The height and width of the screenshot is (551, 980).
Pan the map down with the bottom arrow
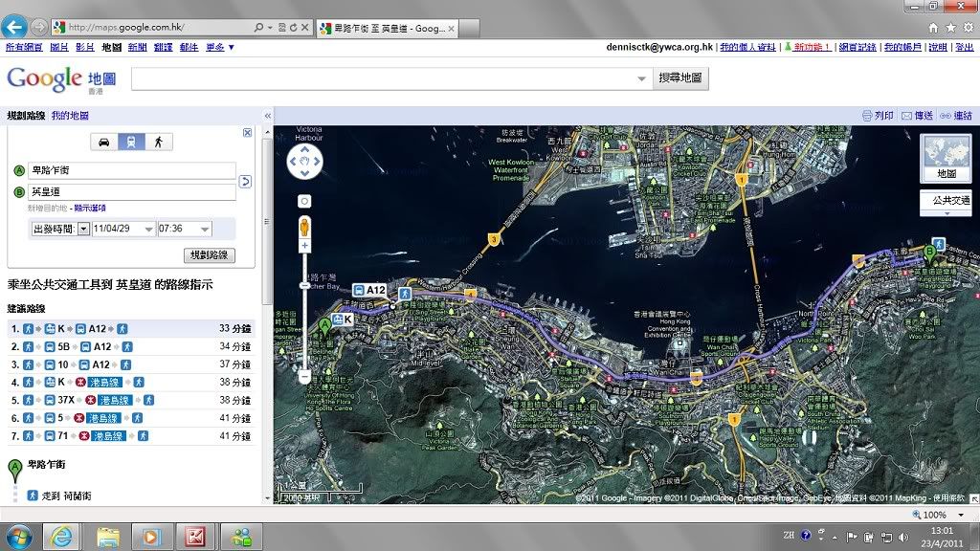click(304, 172)
